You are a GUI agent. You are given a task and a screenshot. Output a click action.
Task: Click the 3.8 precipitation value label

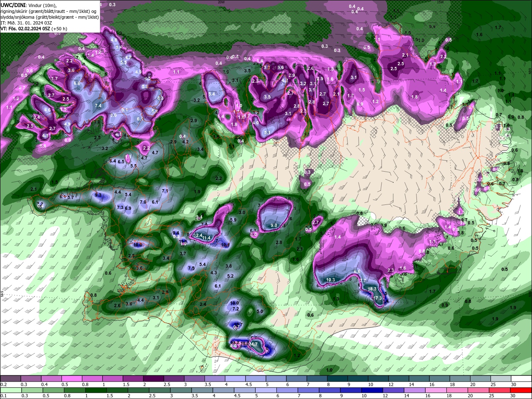coord(228,266)
